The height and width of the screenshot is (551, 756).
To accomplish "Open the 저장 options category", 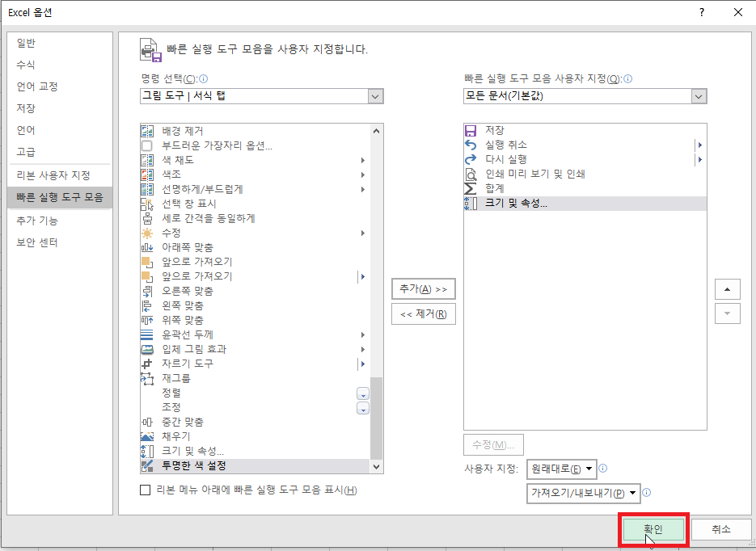I will click(x=60, y=108).
